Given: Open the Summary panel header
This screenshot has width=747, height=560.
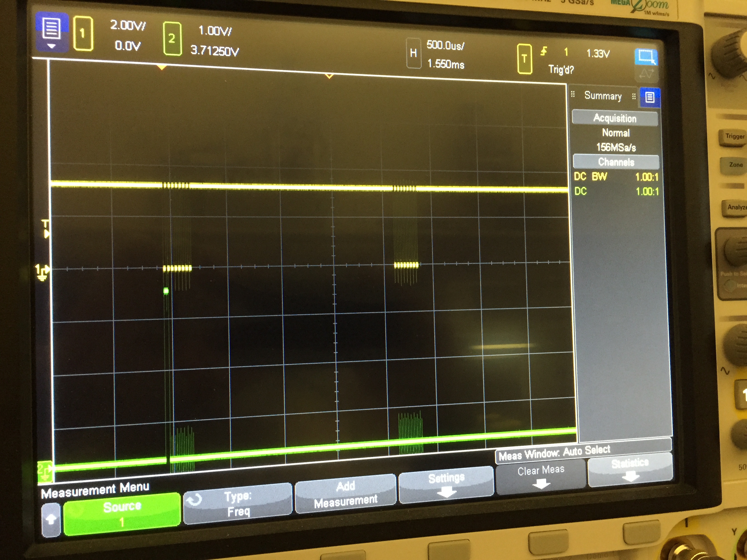Looking at the screenshot, I should click(x=603, y=96).
